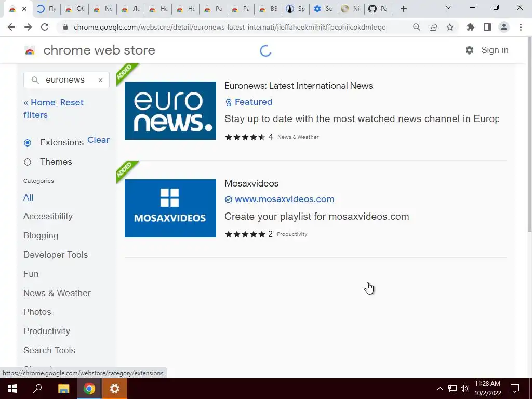532x399 pixels.
Task: Select the Photos category
Action: click(x=37, y=312)
